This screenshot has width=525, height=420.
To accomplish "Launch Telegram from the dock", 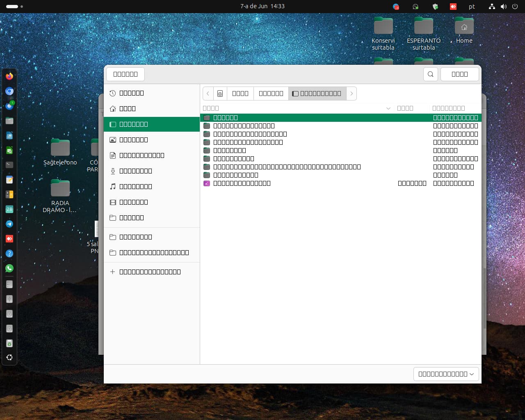I will pos(9,224).
